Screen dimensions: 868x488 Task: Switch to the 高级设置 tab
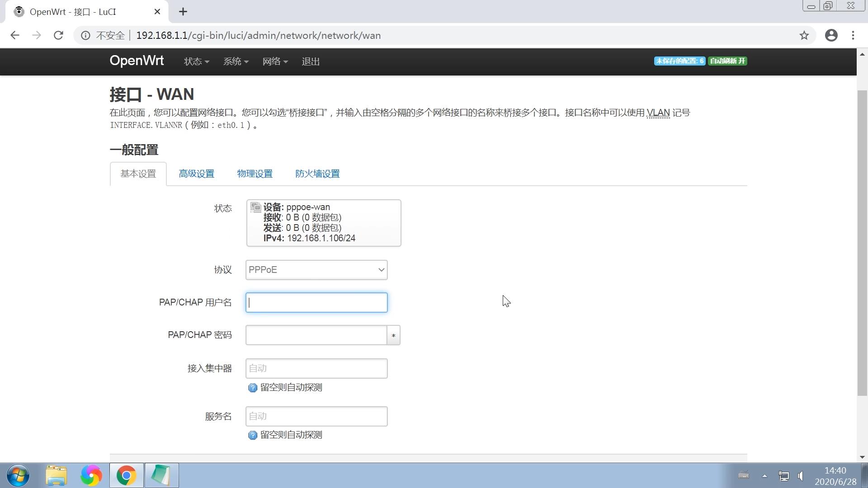click(x=197, y=174)
